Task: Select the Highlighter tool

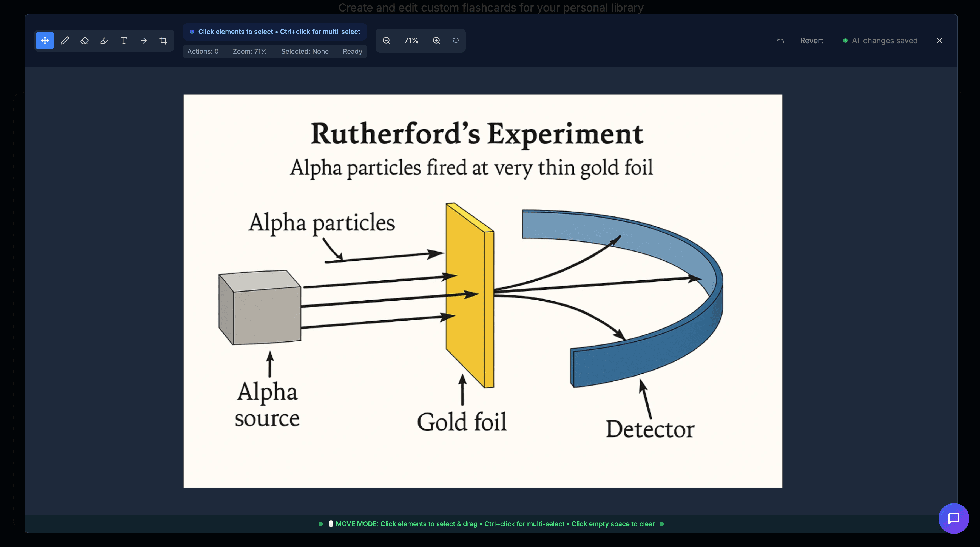Action: tap(104, 40)
